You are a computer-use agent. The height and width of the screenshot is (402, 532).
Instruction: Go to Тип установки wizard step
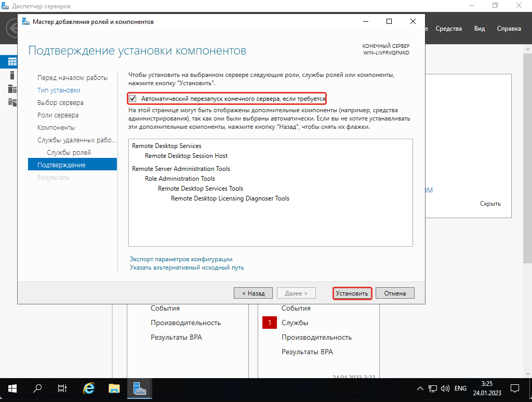[x=59, y=90]
